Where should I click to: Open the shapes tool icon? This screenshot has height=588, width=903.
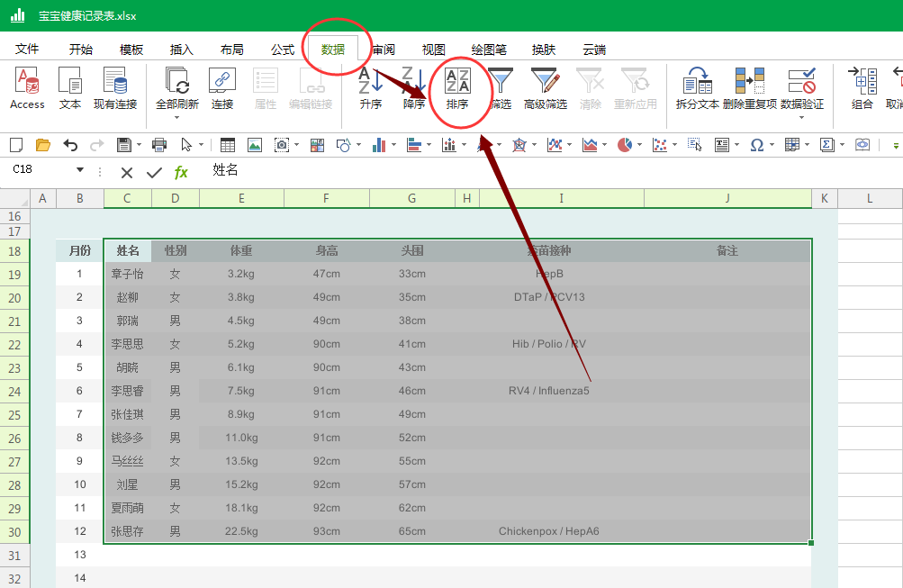coord(343,145)
